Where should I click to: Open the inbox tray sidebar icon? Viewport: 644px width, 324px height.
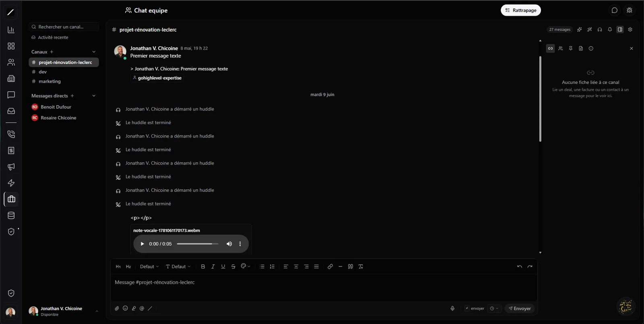[11, 111]
